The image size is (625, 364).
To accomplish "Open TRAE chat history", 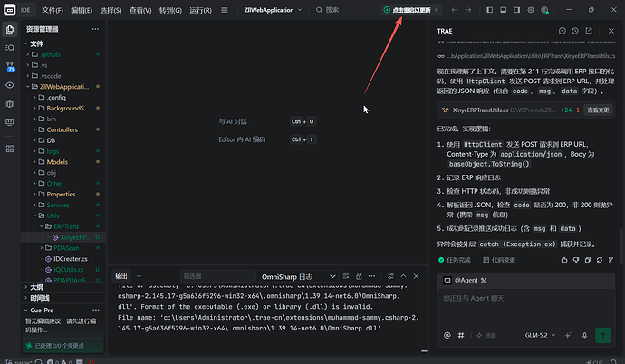I will pos(575,31).
